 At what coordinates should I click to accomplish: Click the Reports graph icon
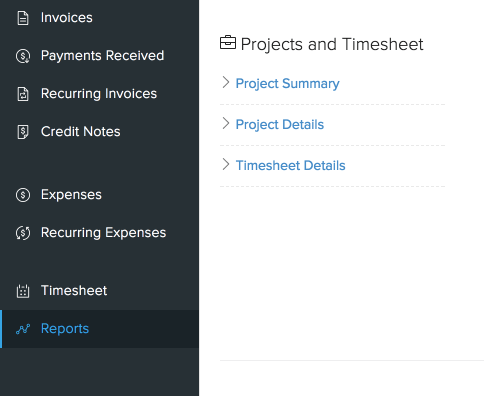point(23,329)
